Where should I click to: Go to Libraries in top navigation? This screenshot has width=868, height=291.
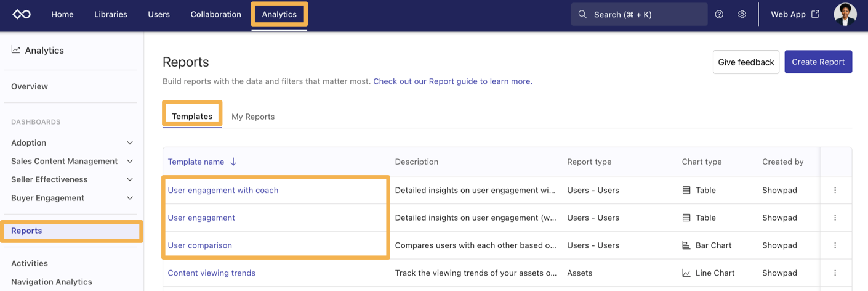pos(111,14)
